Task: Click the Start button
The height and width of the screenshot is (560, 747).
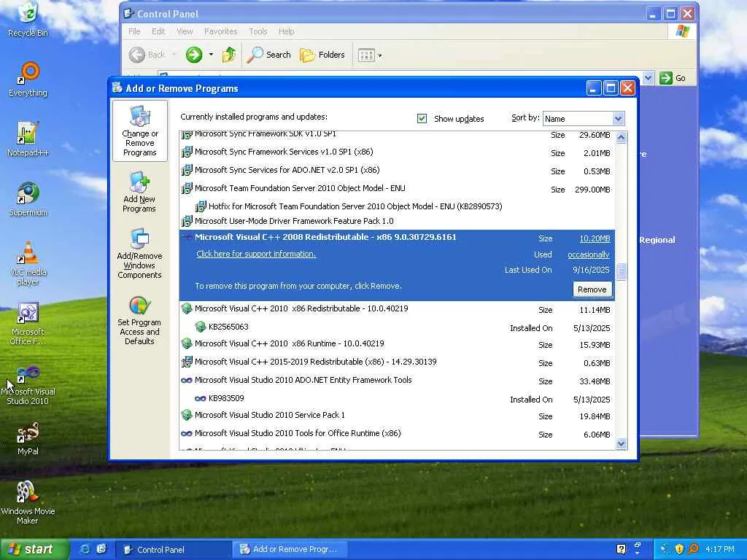Action: pyautogui.click(x=34, y=550)
